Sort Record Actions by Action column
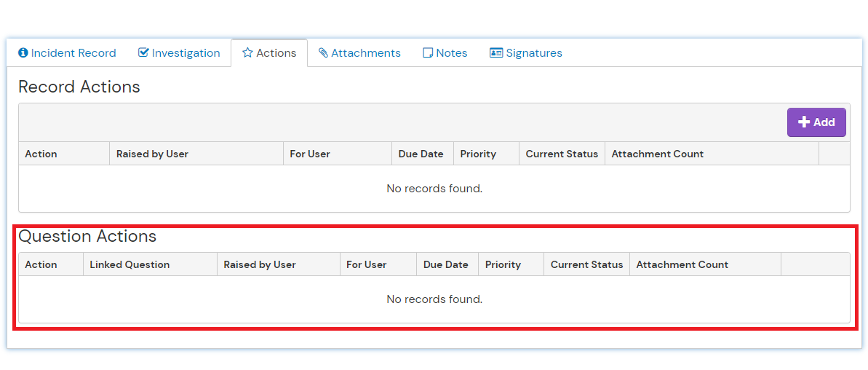Viewport: 868px width, 370px height. click(x=41, y=154)
